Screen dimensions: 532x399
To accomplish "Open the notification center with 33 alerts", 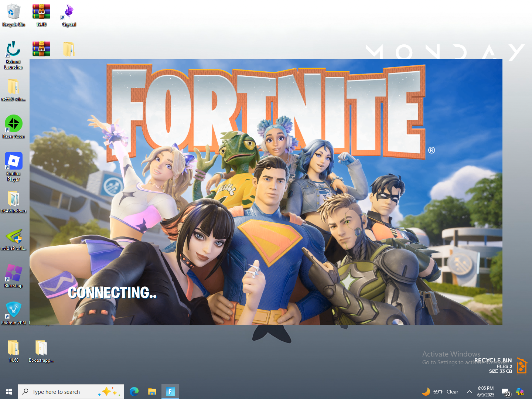I will (506, 392).
